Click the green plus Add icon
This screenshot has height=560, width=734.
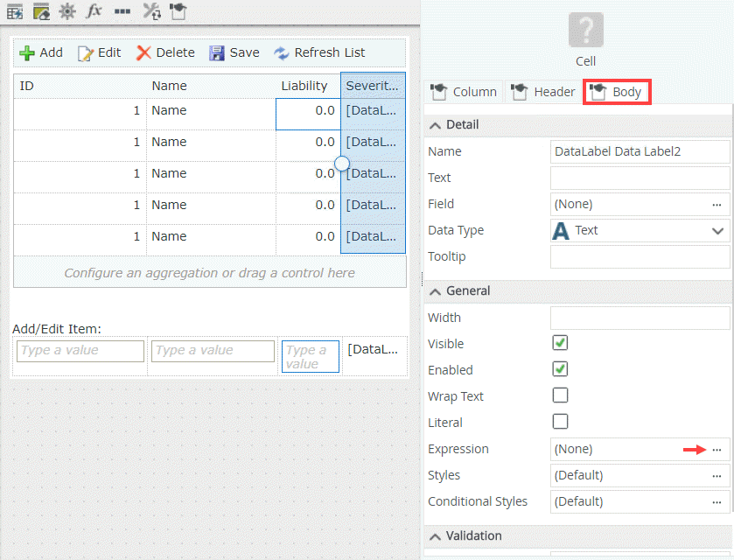[x=27, y=52]
